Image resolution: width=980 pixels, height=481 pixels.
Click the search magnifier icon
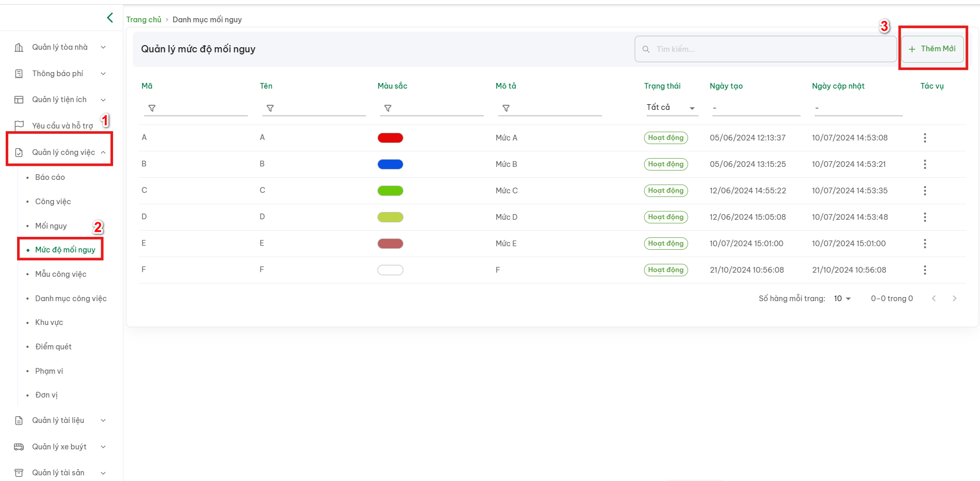pyautogui.click(x=646, y=49)
